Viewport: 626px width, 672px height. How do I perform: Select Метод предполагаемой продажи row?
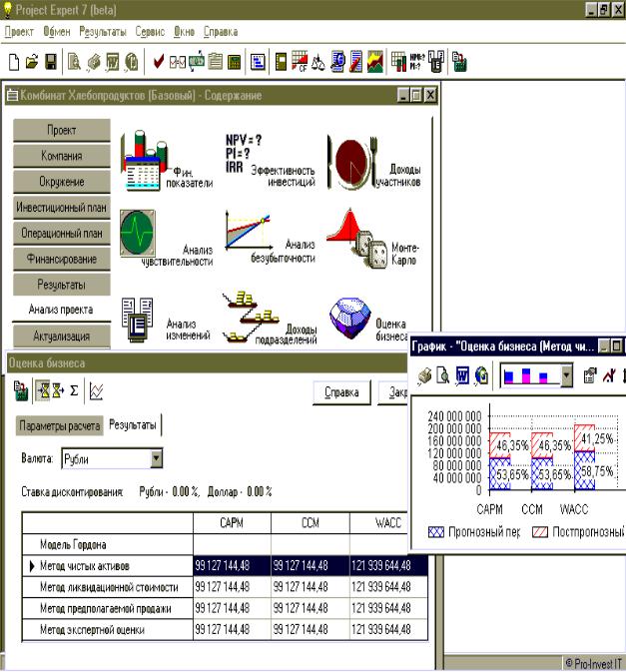tap(225, 608)
